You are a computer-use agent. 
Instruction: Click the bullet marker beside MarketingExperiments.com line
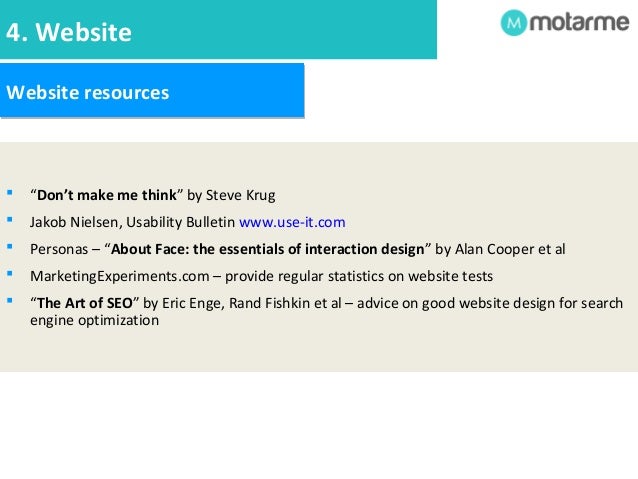click(10, 274)
